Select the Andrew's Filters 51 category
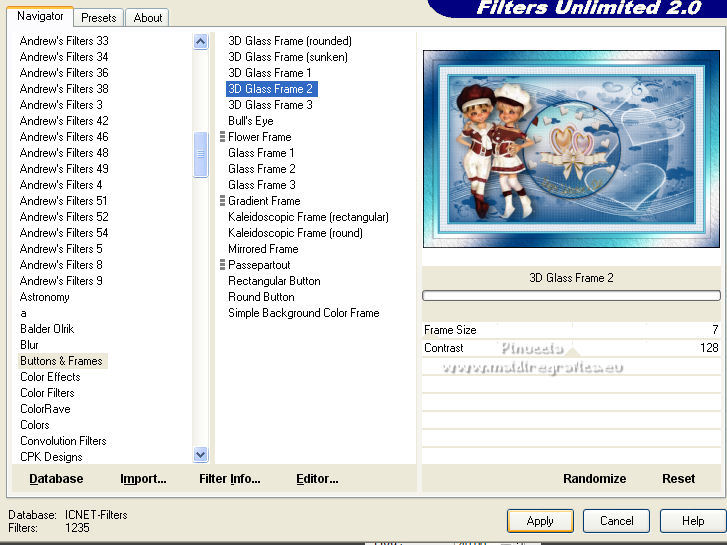 coord(64,201)
